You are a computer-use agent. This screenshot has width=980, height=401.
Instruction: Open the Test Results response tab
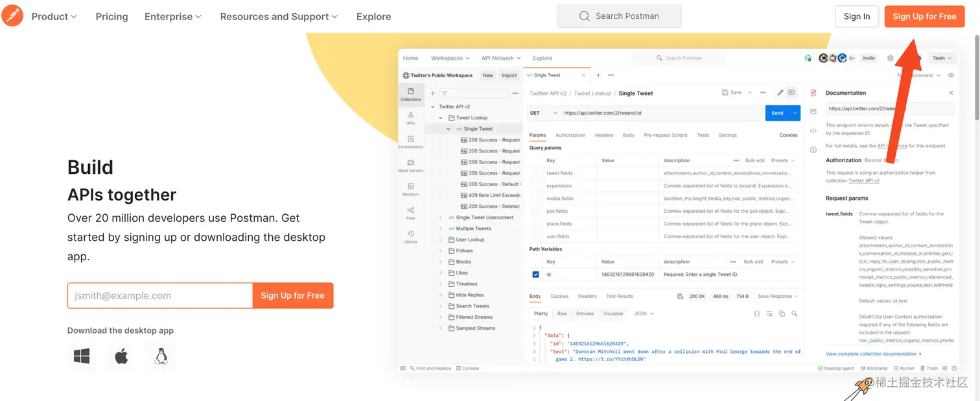(x=620, y=296)
